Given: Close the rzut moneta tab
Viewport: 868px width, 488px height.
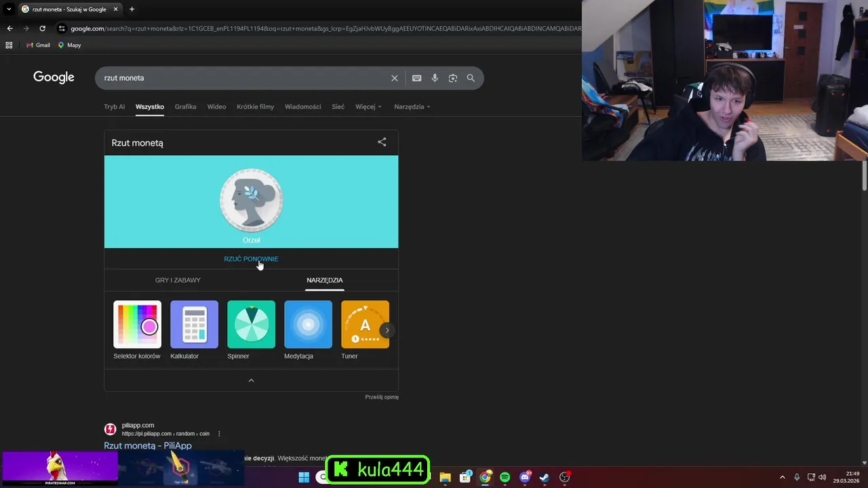Looking at the screenshot, I should click(115, 9).
